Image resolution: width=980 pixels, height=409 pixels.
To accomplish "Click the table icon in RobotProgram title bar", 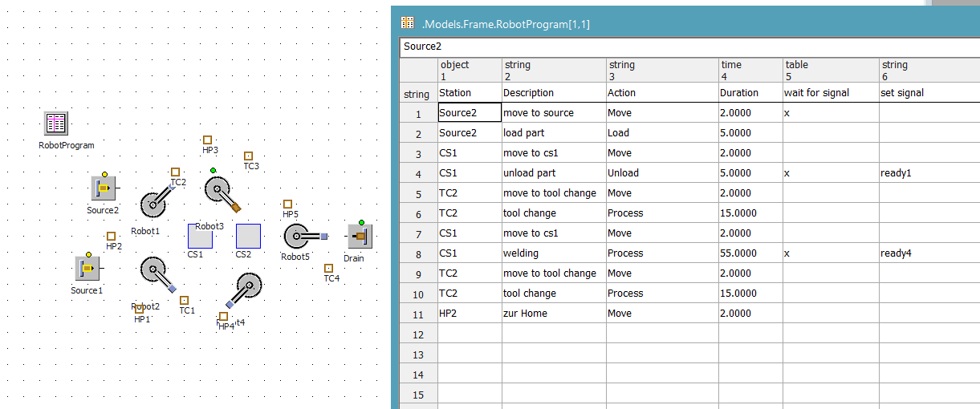I will pyautogui.click(x=408, y=23).
